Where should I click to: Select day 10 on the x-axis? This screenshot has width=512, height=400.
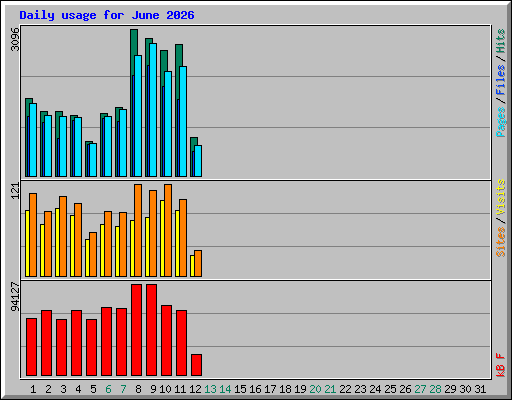(x=165, y=389)
